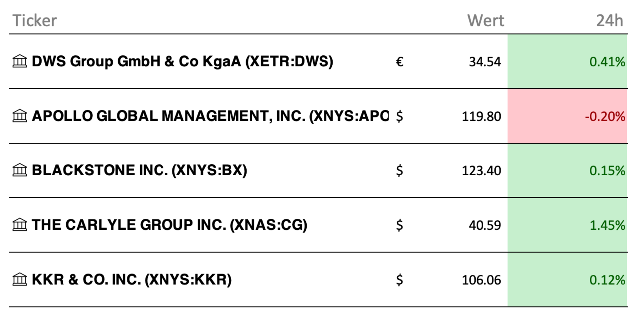The height and width of the screenshot is (318, 644).
Task: Select the 106.06 value for KKR
Action: pos(482,280)
